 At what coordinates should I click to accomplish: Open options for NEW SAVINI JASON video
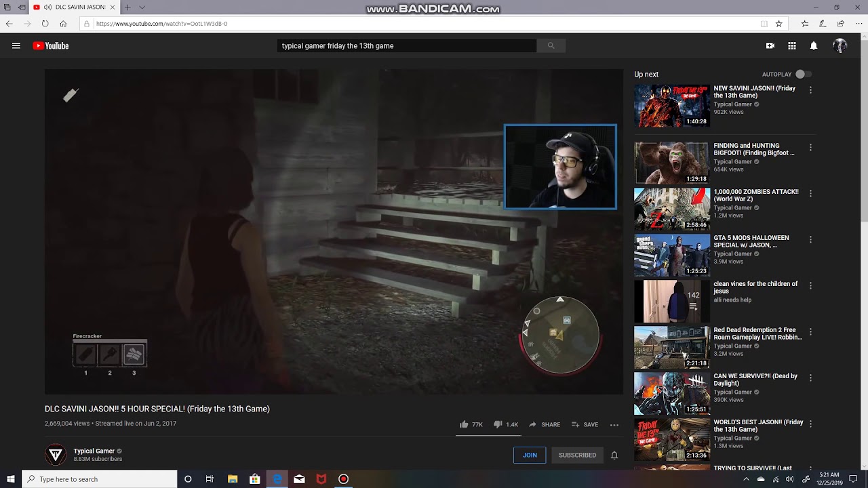coord(810,90)
